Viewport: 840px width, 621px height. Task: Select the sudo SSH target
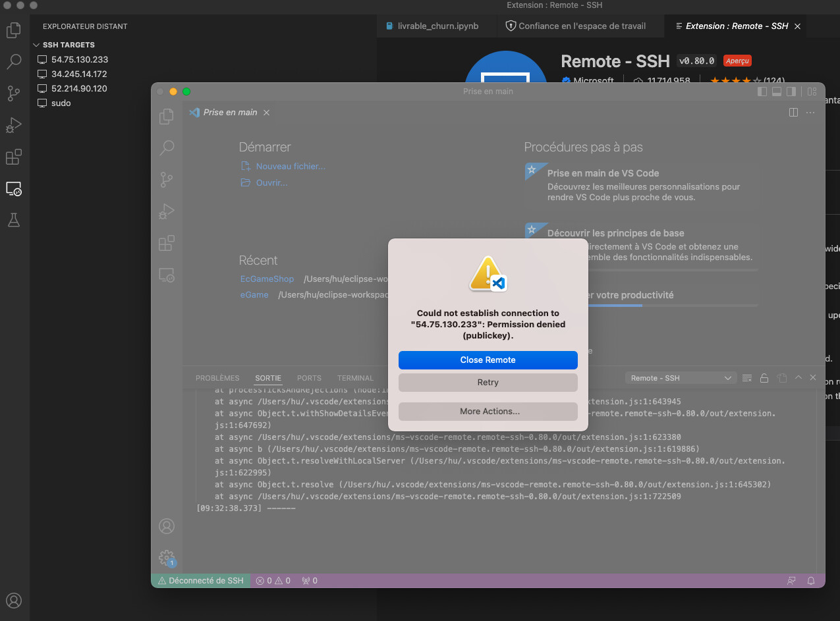[x=61, y=103]
